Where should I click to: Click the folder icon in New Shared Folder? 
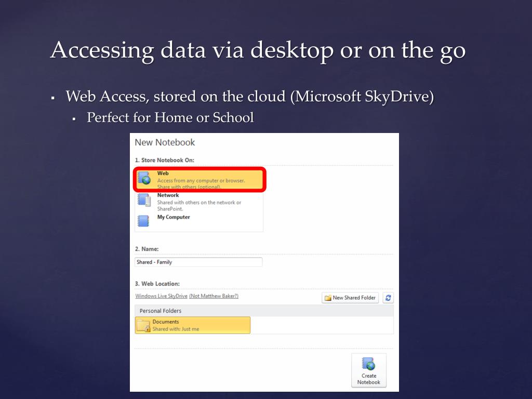328,298
